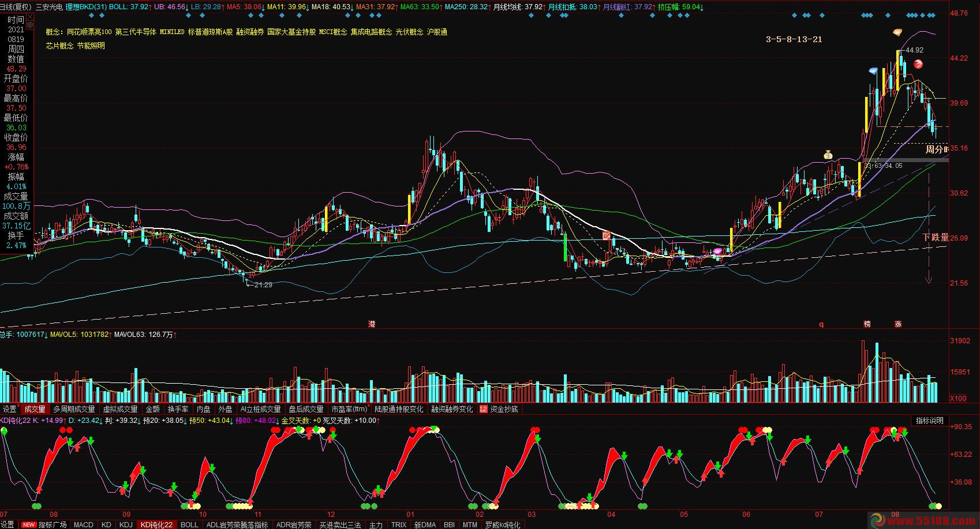Click the orange diamond icon above the 44.92 peak
This screenshot has height=529, width=980.
point(897,32)
